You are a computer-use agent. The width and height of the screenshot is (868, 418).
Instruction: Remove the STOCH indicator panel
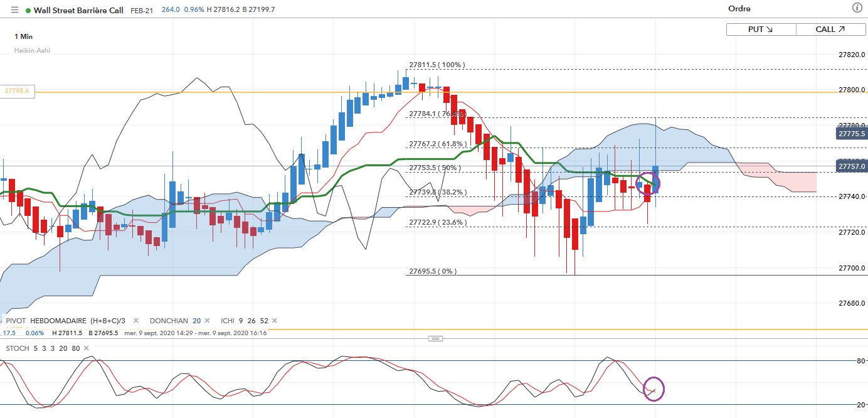pyautogui.click(x=87, y=348)
